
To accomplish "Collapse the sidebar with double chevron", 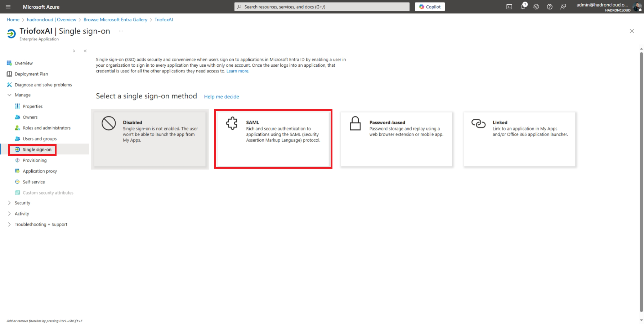I will click(x=85, y=51).
